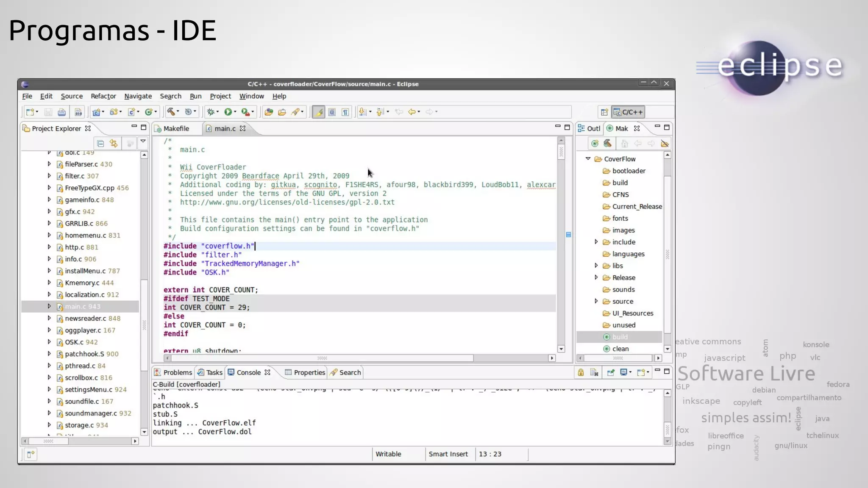868x488 pixels.
Task: Click the New C Source File icon
Action: [131, 112]
